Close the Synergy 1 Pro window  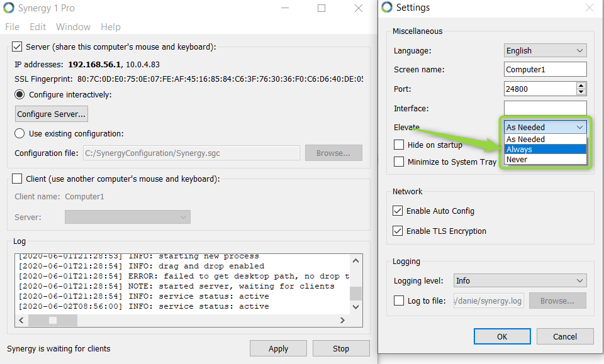point(358,8)
